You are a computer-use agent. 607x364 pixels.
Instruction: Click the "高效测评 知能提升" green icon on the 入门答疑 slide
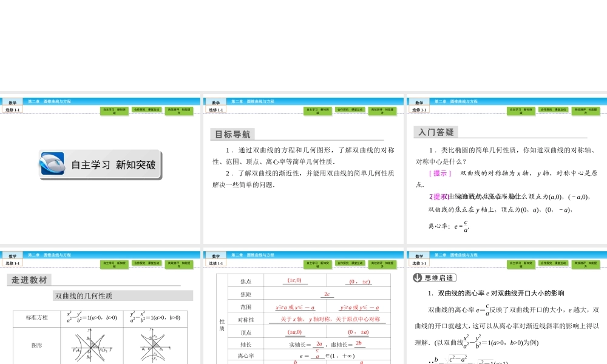click(585, 111)
